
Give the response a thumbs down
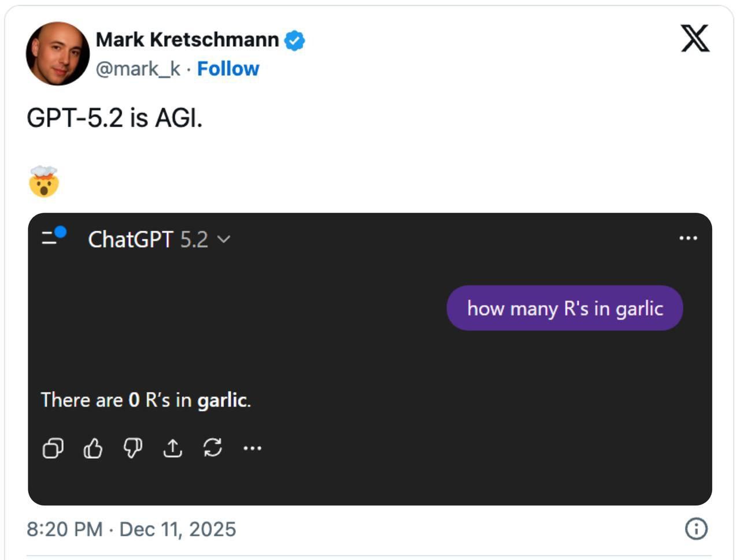coord(133,448)
